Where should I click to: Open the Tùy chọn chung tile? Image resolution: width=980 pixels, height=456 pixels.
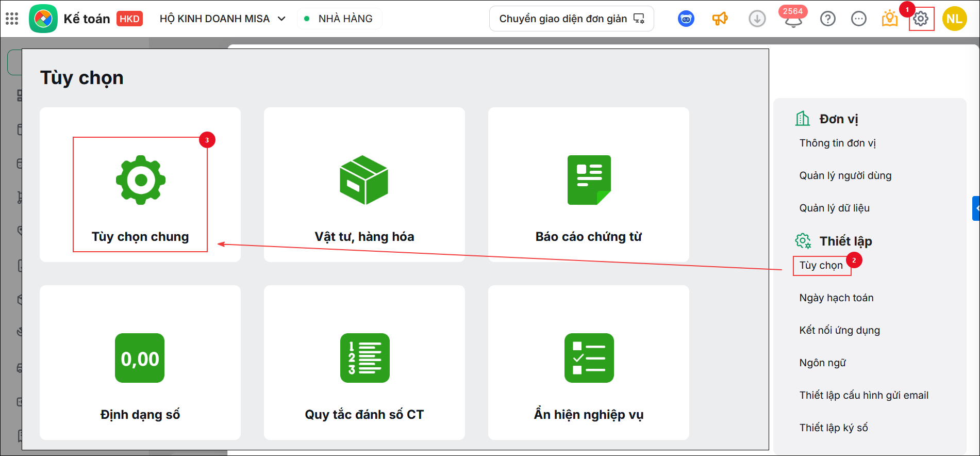pos(140,185)
